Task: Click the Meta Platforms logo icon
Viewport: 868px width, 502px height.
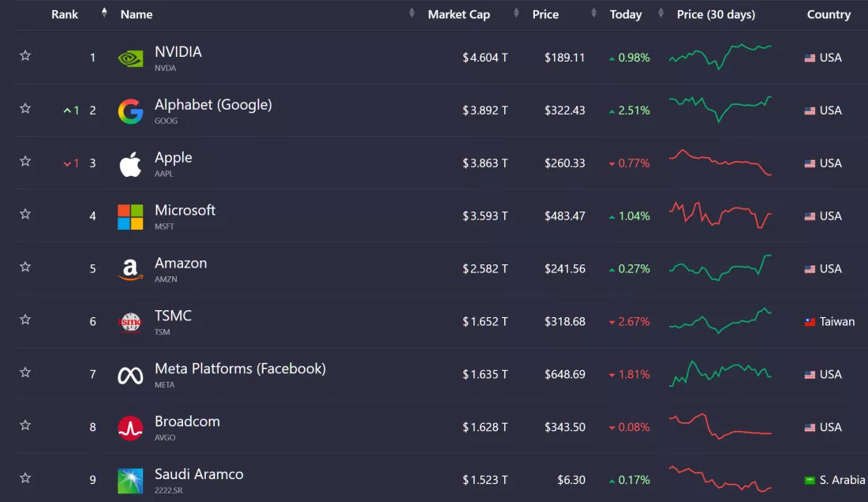Action: tap(130, 376)
